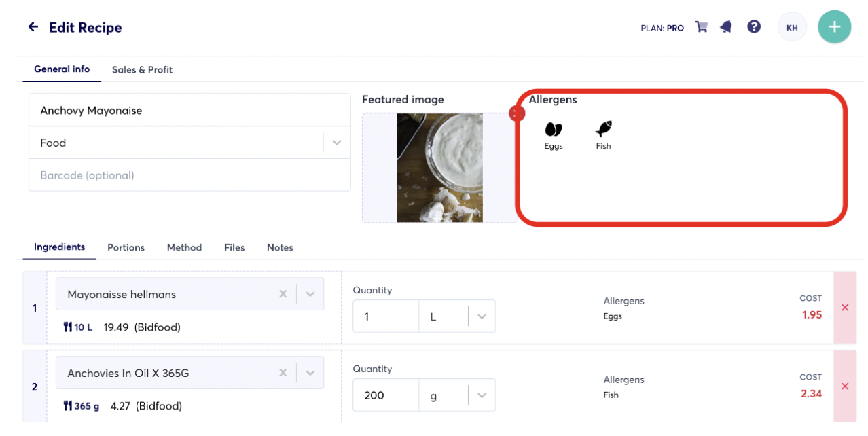868x436 pixels.
Task: Select the Eggs allergen icon
Action: (x=554, y=129)
